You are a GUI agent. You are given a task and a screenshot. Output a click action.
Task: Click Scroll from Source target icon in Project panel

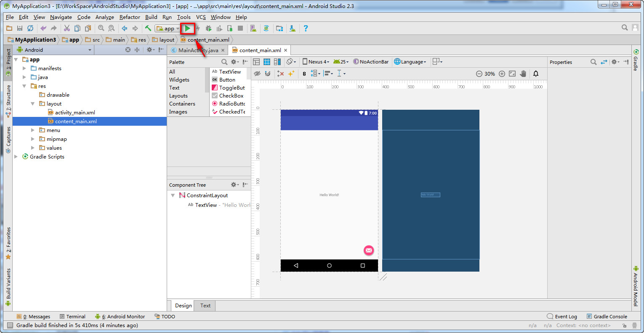(128, 50)
